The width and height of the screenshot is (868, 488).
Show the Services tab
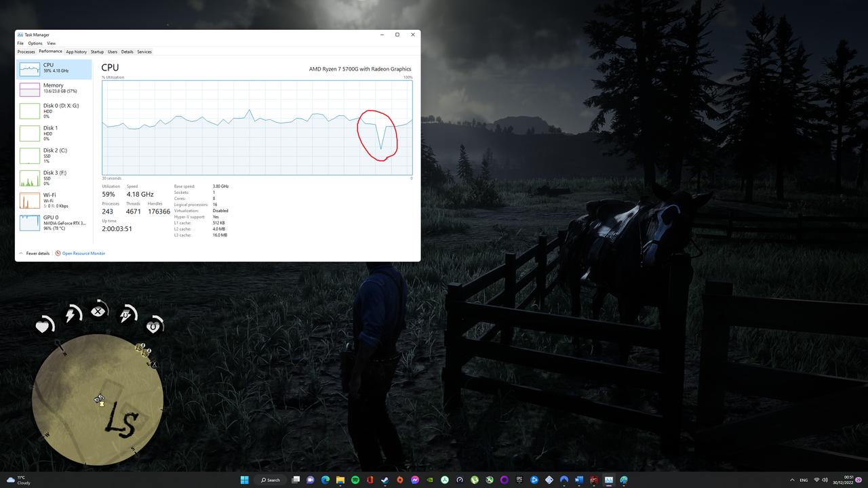(144, 52)
